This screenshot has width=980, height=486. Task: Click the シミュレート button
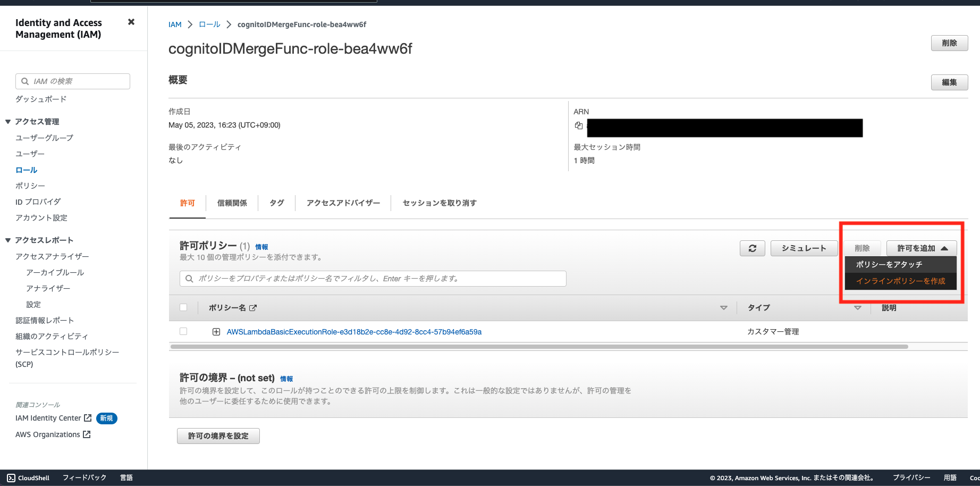(x=804, y=248)
